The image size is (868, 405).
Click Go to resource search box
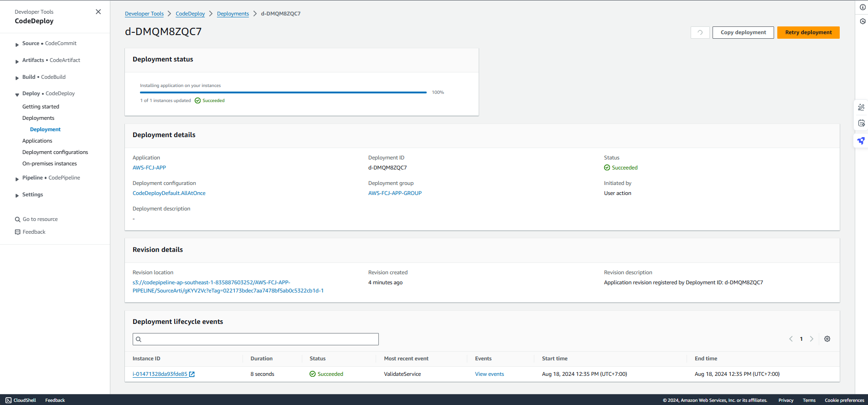point(40,219)
